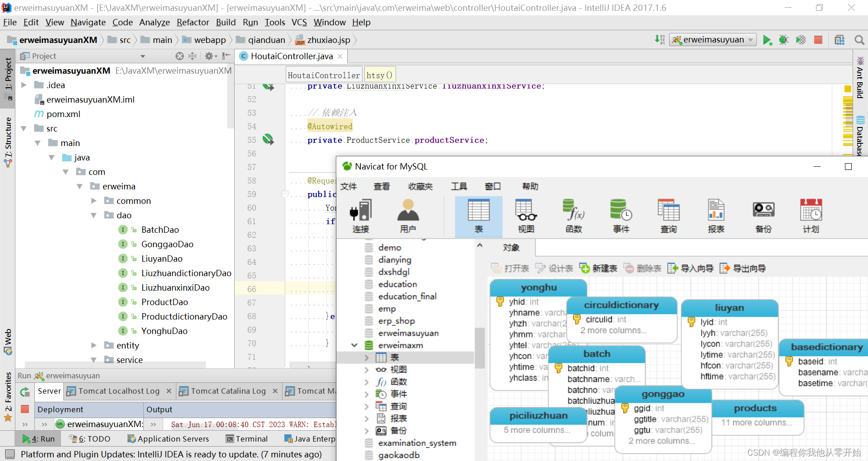Image resolution: width=868 pixels, height=461 pixels.
Task: Click 导出向导 export wizard button
Action: click(x=742, y=268)
